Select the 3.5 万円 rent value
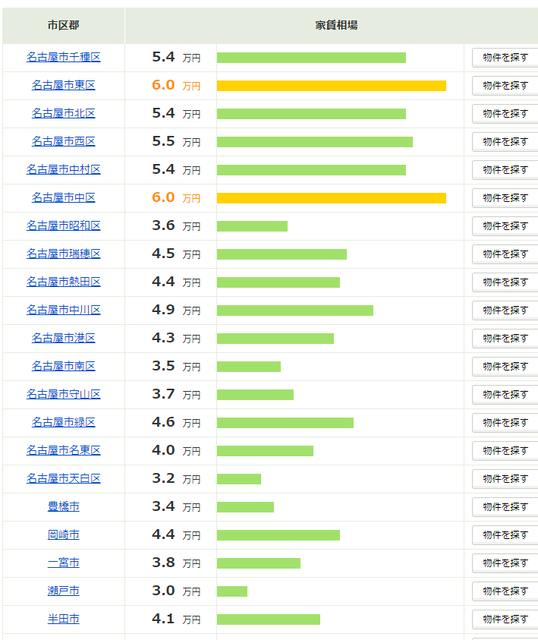 [x=176, y=366]
